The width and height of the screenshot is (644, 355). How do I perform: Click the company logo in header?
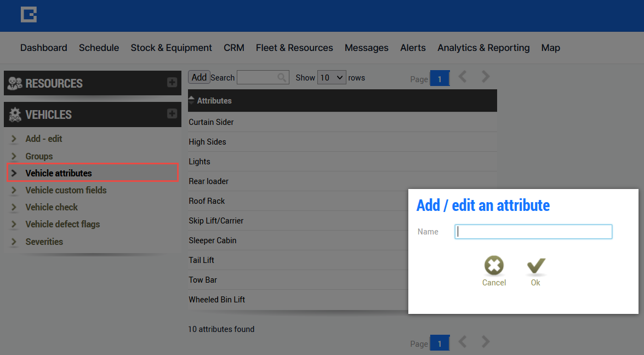(x=29, y=14)
